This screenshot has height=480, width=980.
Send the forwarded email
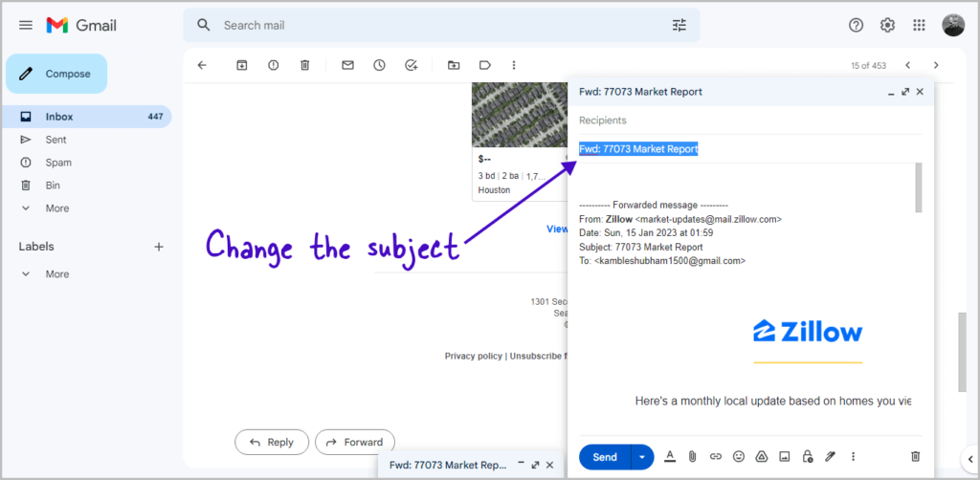[x=605, y=457]
